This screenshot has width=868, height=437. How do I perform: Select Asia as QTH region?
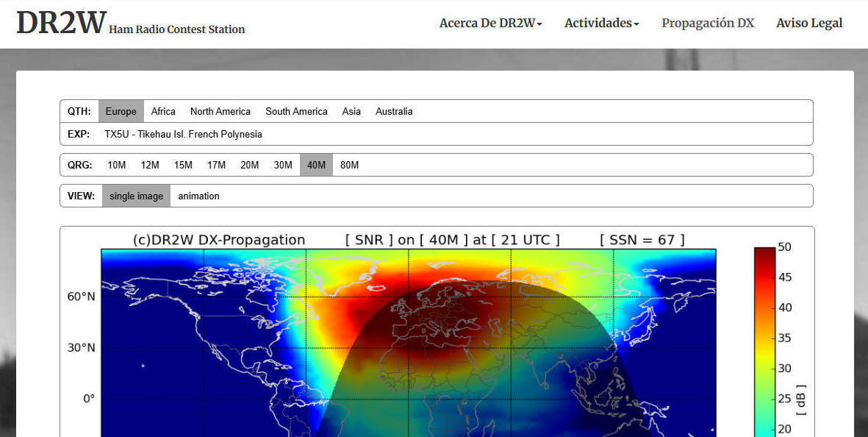[x=351, y=112]
